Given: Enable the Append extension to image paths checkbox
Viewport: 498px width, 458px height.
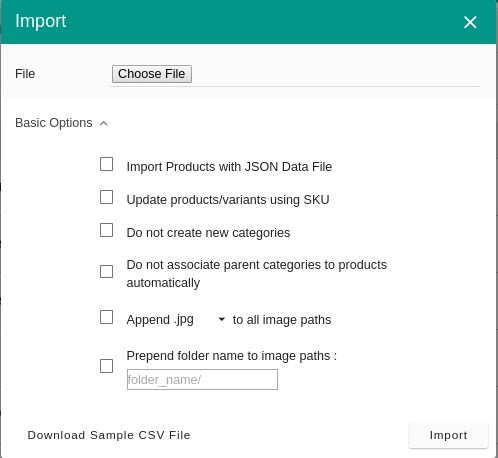Looking at the screenshot, I should point(106,317).
